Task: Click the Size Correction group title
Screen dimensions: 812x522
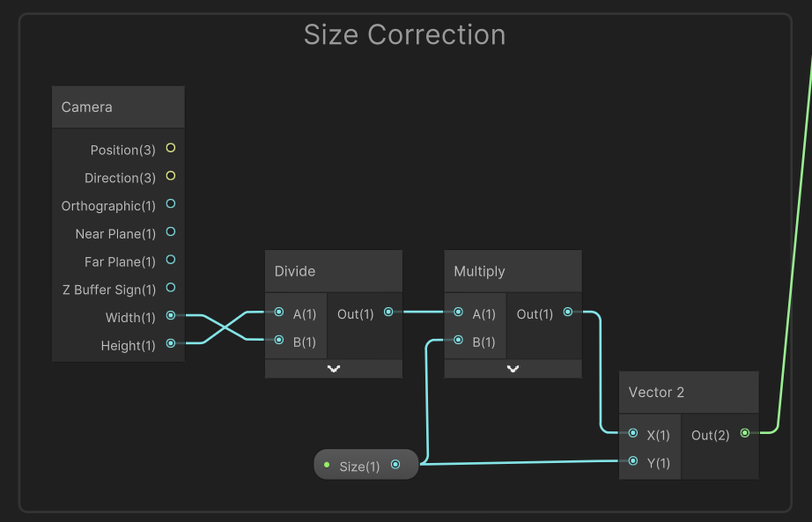Action: [x=405, y=35]
